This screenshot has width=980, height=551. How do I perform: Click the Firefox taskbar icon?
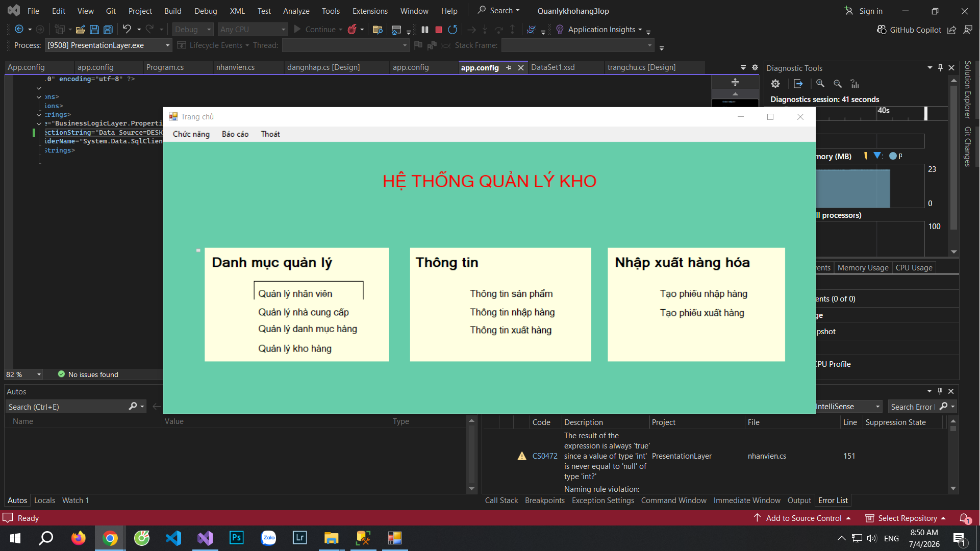click(x=79, y=538)
